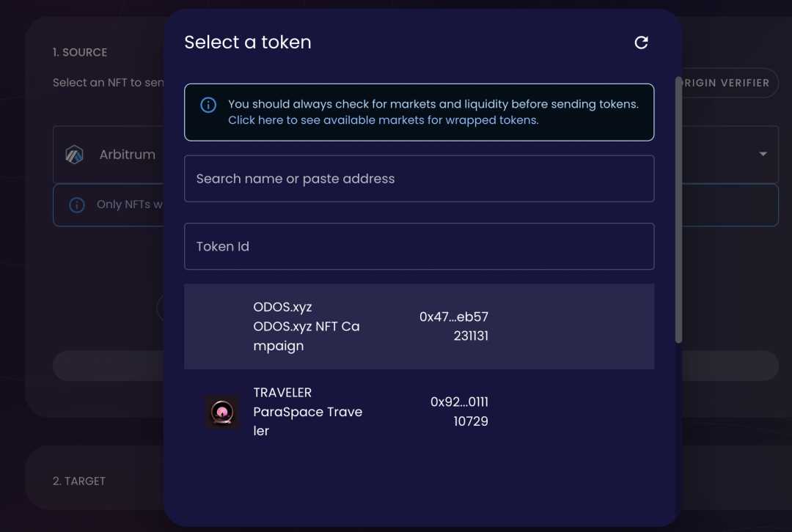Screen dimensions: 792x532
Task: Click into the Token Id input
Action: pyautogui.click(x=418, y=246)
